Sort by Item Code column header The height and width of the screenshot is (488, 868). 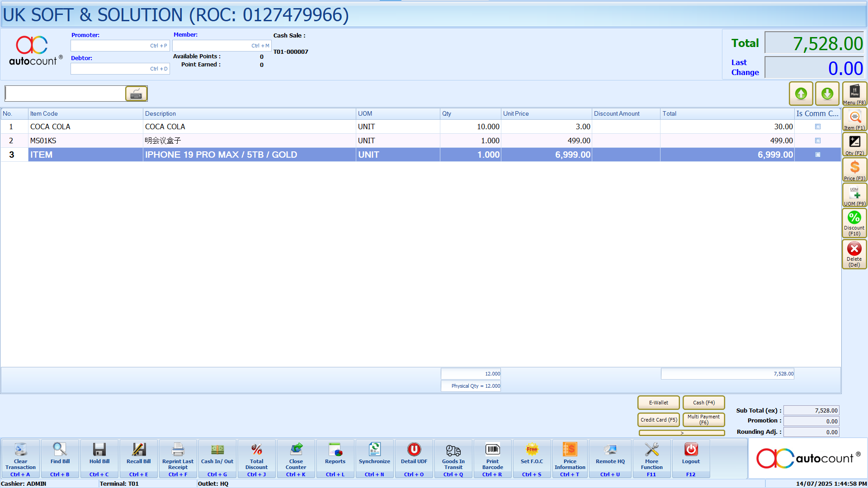(x=85, y=114)
